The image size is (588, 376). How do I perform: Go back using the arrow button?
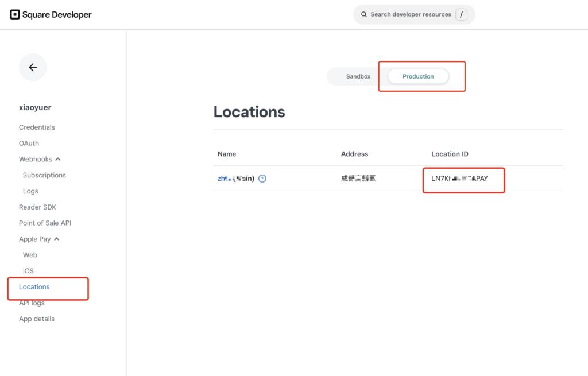pyautogui.click(x=33, y=67)
